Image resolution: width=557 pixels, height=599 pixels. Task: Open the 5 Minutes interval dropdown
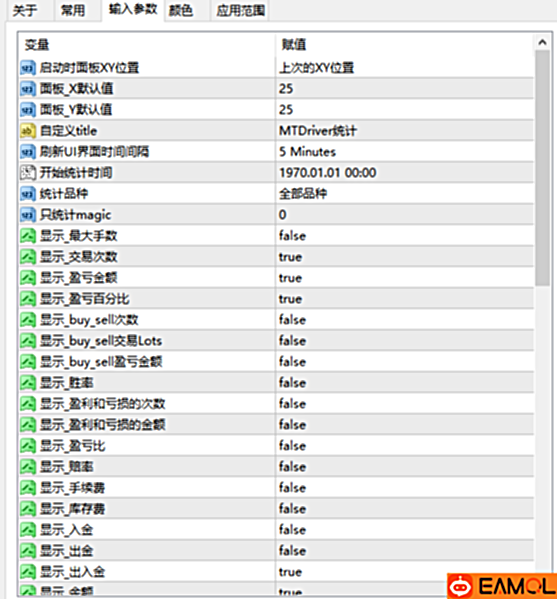(x=405, y=152)
